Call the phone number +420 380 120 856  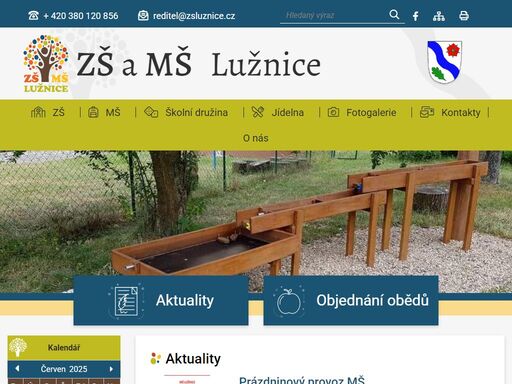pos(81,16)
